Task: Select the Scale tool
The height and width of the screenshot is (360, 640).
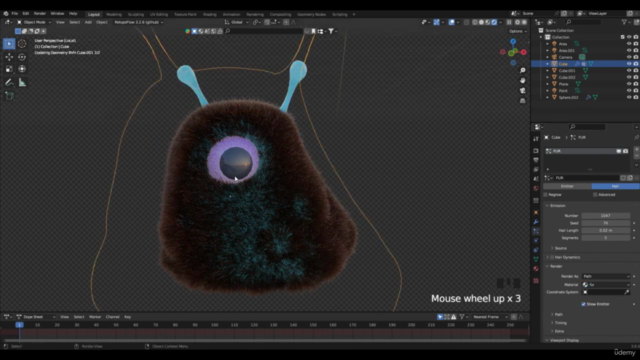Action: pos(9,69)
